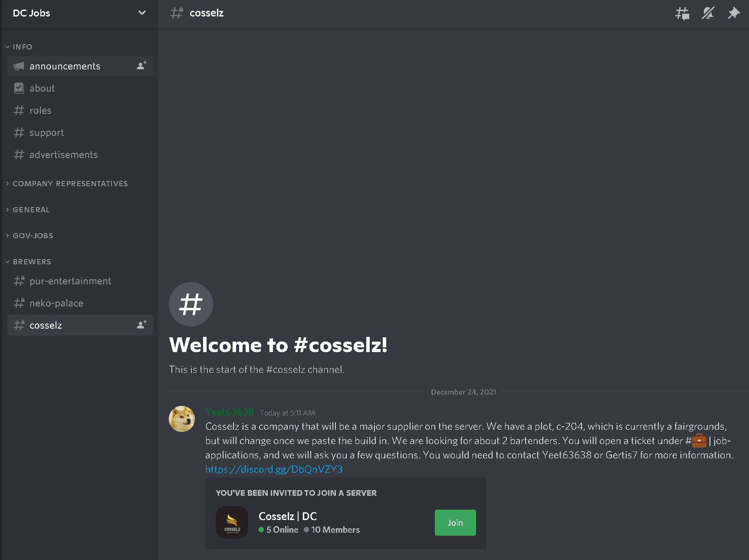
Task: Collapse the BREWERS category
Action: point(29,262)
